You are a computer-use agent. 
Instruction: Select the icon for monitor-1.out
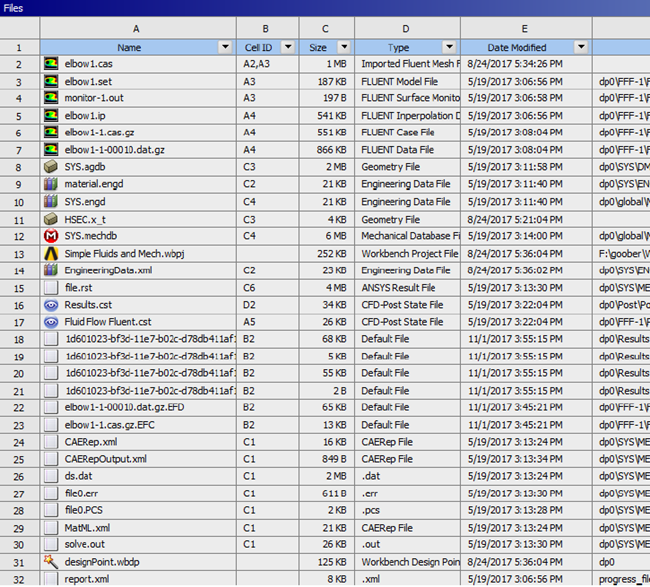pyautogui.click(x=51, y=98)
